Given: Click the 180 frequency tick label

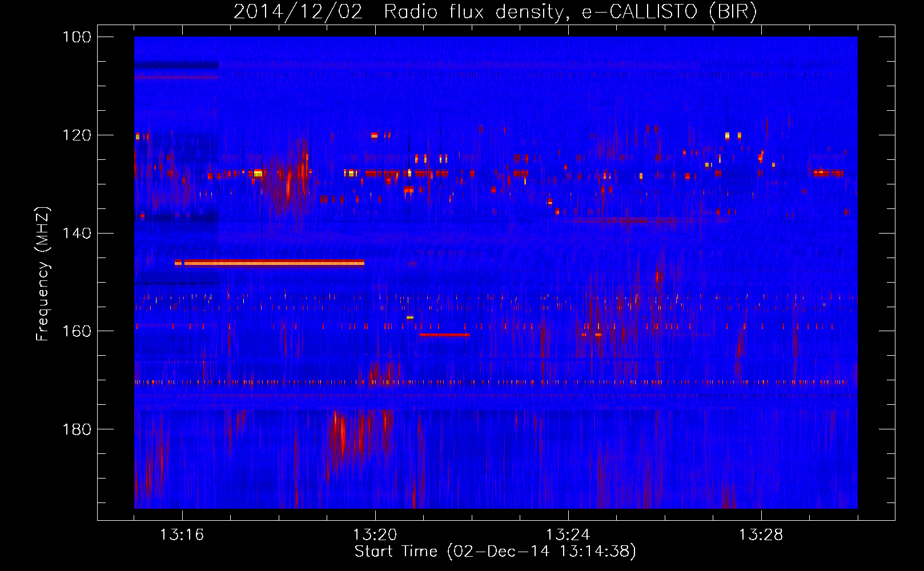Looking at the screenshot, I should pos(78,429).
